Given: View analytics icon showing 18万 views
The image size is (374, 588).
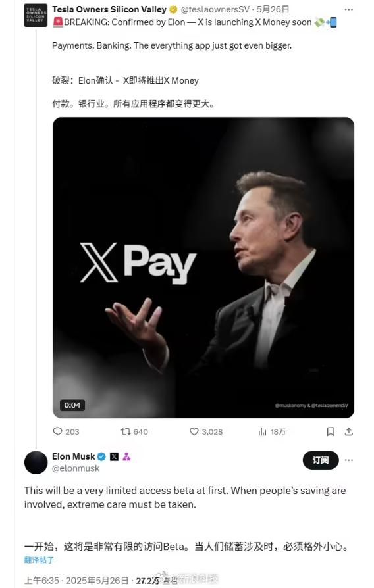Looking at the screenshot, I should pyautogui.click(x=262, y=432).
